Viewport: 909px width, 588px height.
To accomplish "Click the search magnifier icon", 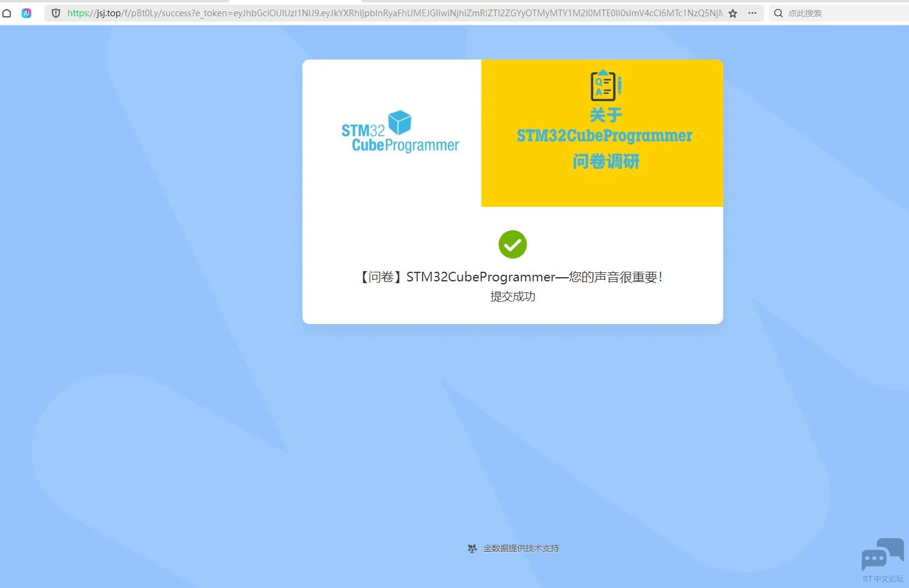I will [x=779, y=13].
